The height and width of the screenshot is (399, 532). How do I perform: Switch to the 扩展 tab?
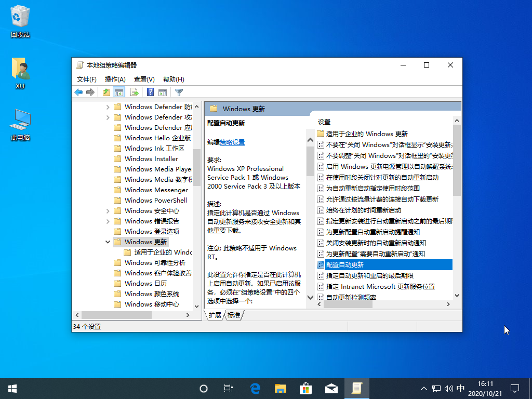click(x=215, y=315)
